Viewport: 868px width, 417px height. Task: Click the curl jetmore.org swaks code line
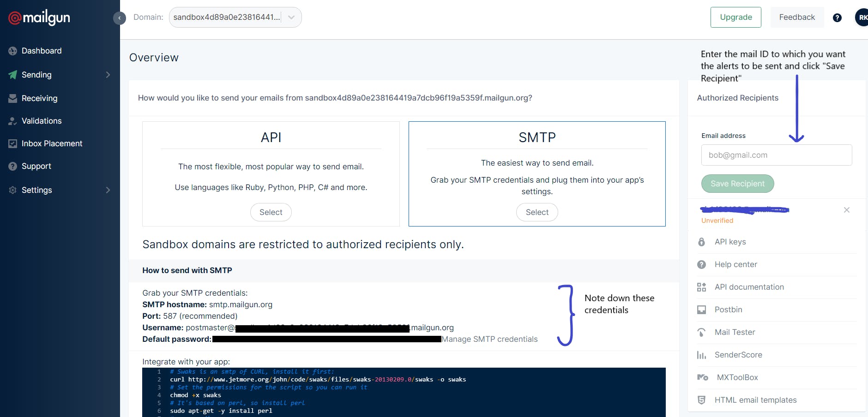point(318,380)
